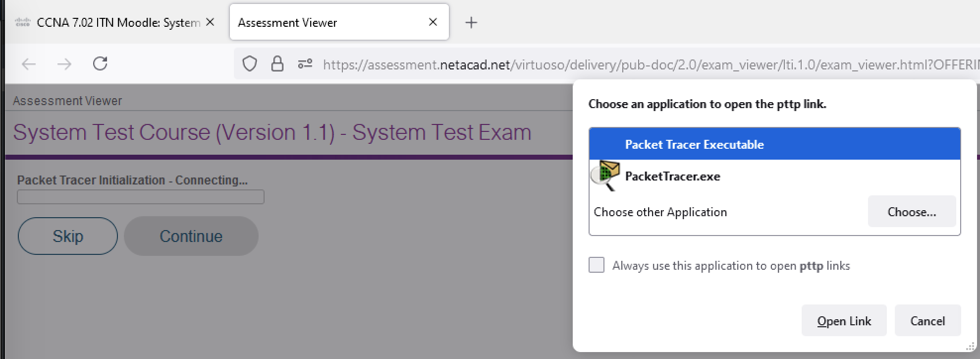This screenshot has width=980, height=359.
Task: Close the CCNA 7.02 ITN Moodle tab
Action: [x=210, y=22]
